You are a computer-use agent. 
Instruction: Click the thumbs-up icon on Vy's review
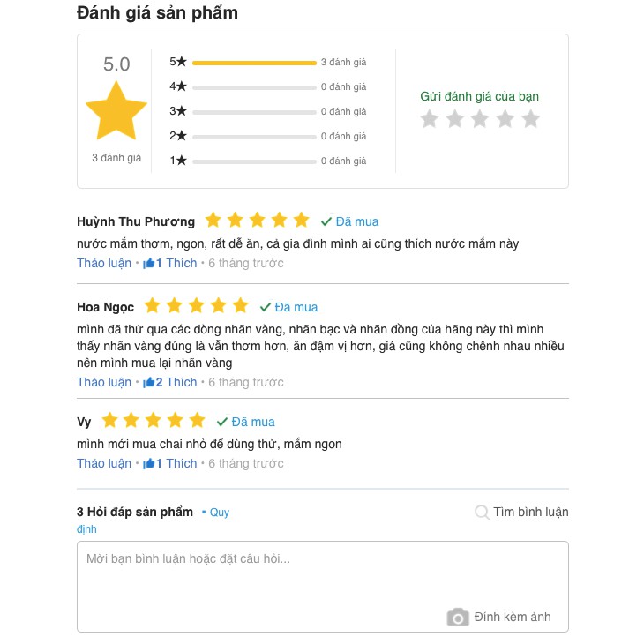[x=149, y=463]
